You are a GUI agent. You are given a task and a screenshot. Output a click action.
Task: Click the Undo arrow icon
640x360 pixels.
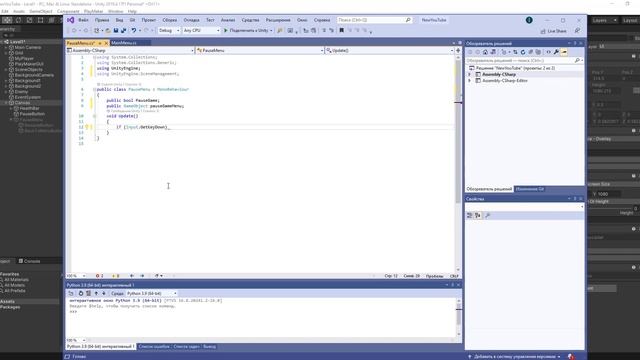point(133,31)
